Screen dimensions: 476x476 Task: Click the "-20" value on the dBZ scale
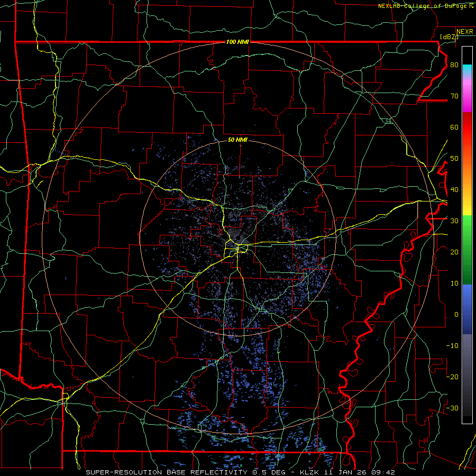click(452, 377)
